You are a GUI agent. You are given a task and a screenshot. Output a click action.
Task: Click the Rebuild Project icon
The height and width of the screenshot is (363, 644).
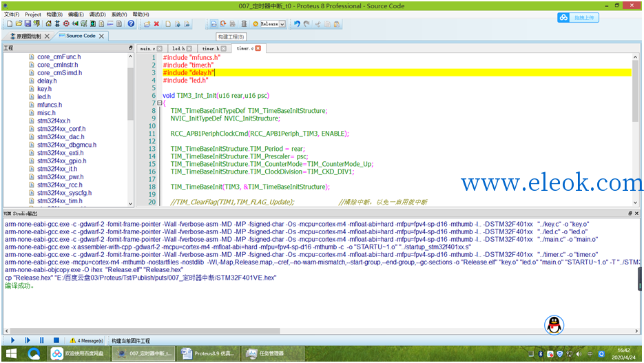(223, 24)
